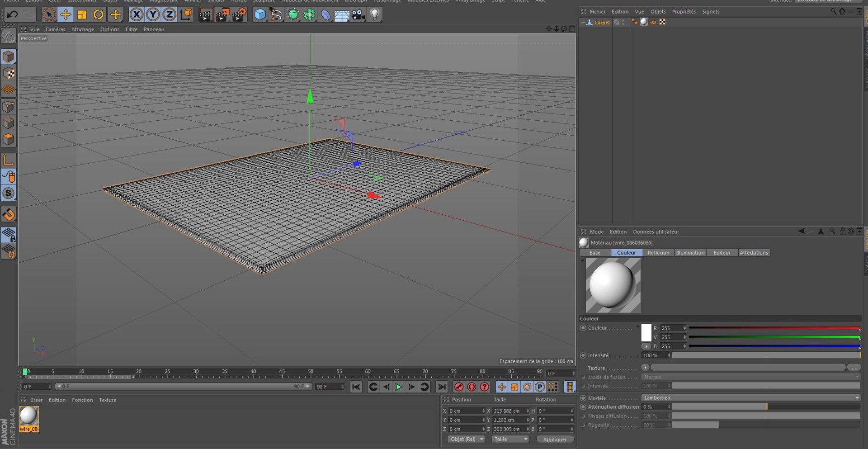Image resolution: width=868 pixels, height=449 pixels.
Task: Open the purple bend deformer icon
Action: click(x=325, y=14)
